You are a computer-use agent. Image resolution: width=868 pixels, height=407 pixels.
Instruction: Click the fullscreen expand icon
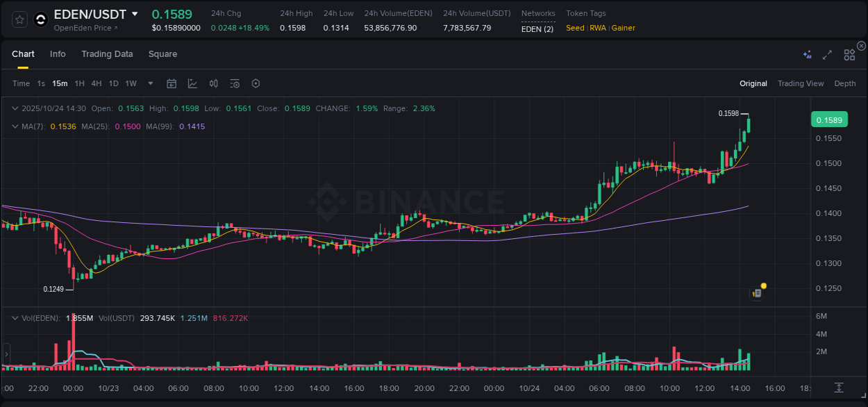pos(827,54)
